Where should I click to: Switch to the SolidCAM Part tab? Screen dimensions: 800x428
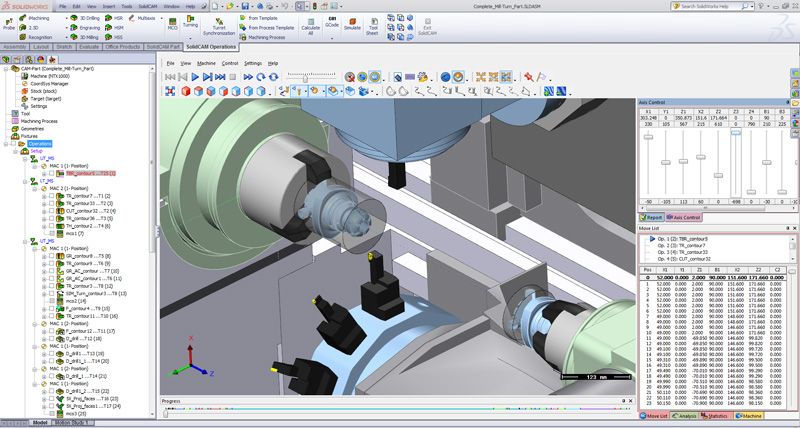163,47
